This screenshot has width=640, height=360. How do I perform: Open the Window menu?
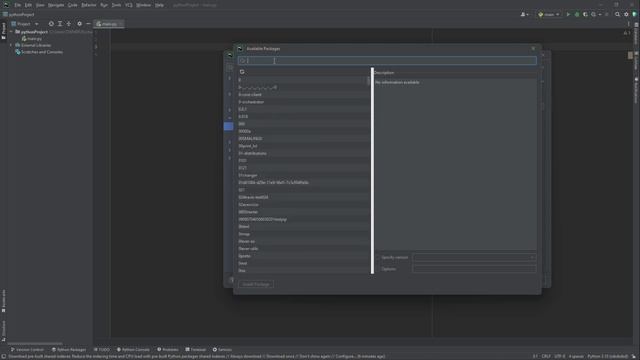(143, 5)
